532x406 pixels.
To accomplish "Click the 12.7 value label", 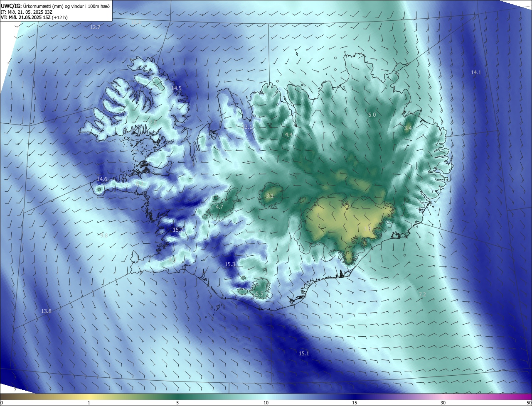I will [95, 27].
